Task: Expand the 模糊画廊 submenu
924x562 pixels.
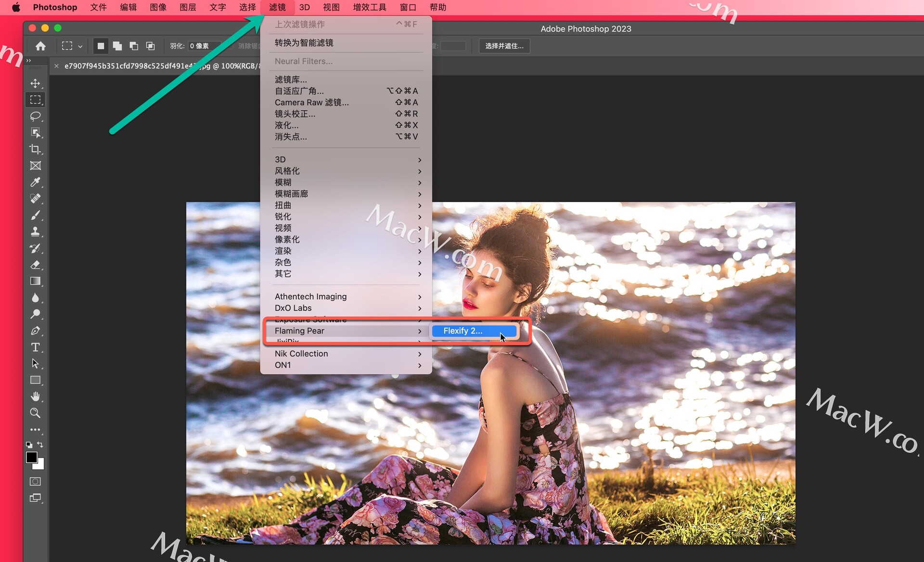Action: point(346,194)
